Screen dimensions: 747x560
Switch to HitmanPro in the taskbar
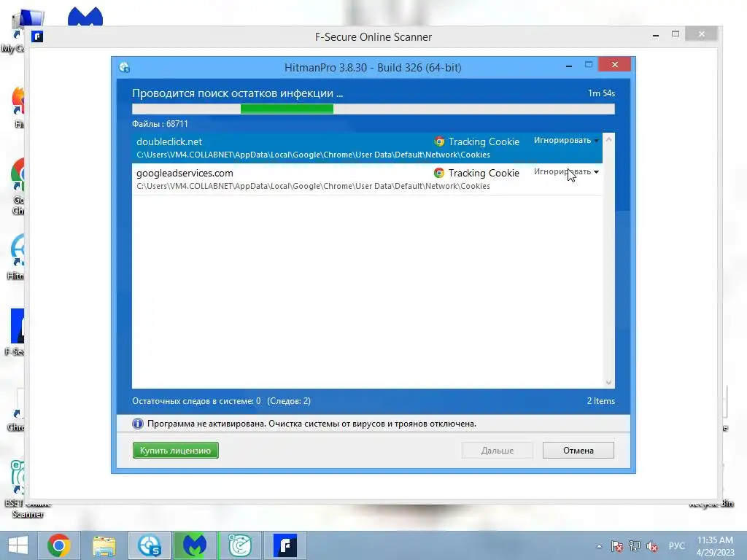point(150,545)
